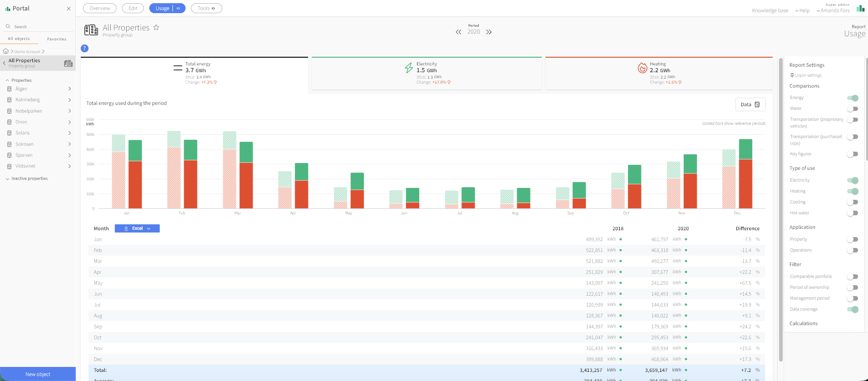This screenshot has width=868, height=381.
Task: Expand the Tools dropdown menu
Action: click(x=206, y=8)
